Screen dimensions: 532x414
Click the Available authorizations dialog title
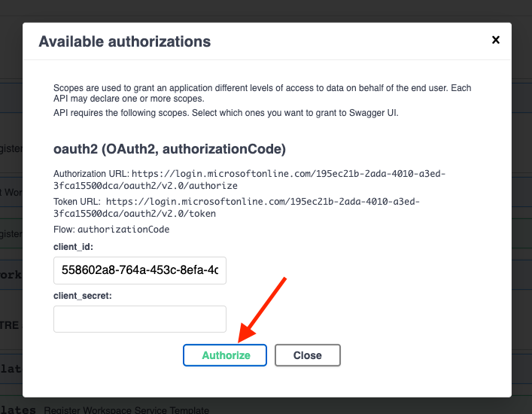[124, 41]
